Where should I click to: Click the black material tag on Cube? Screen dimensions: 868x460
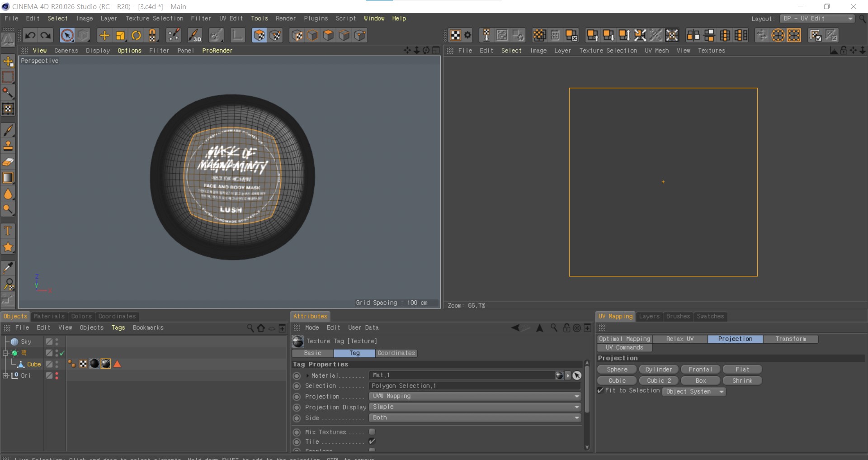pos(94,364)
